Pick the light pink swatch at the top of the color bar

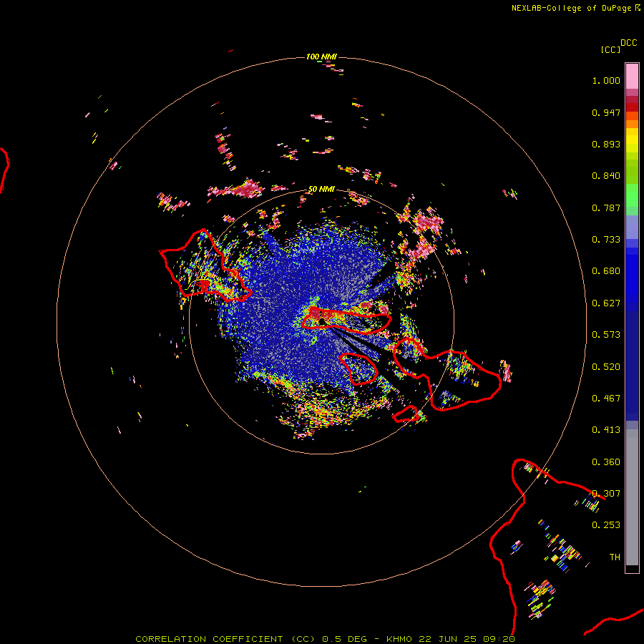point(632,76)
